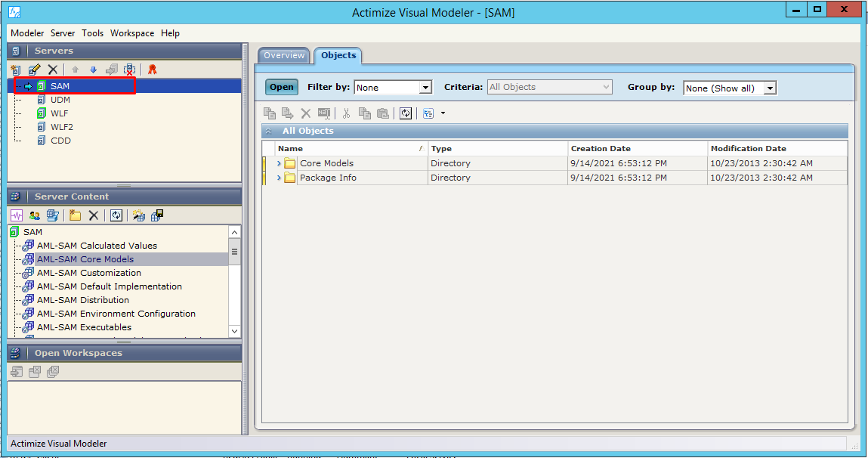Click the red ribbon license icon
Viewport: 868px width, 458px height.
pos(153,70)
